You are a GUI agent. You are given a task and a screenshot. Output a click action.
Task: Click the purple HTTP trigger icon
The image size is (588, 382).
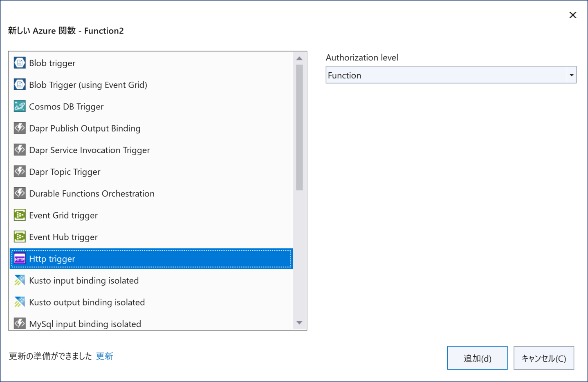tap(20, 259)
